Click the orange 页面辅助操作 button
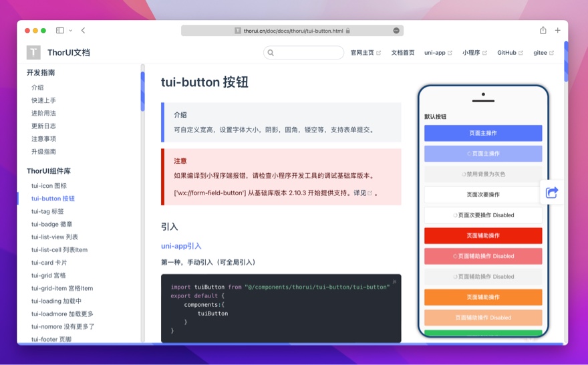588x365 pixels. pyautogui.click(x=483, y=297)
